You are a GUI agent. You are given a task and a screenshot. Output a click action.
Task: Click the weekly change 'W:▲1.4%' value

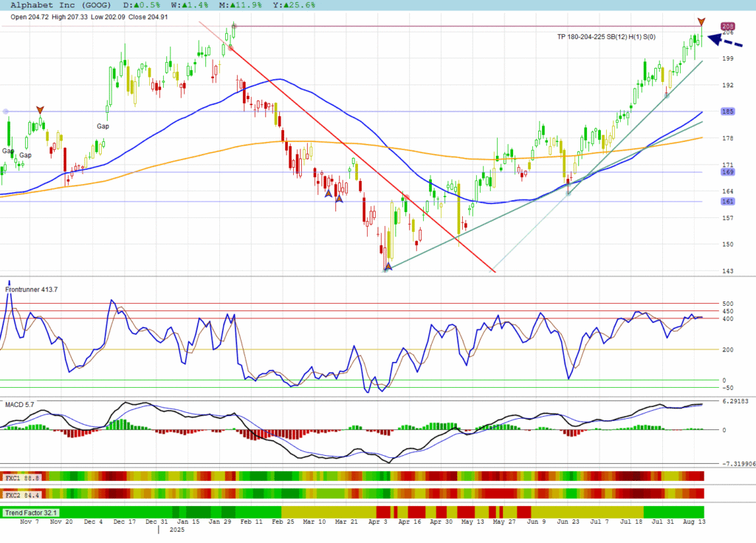(190, 5)
